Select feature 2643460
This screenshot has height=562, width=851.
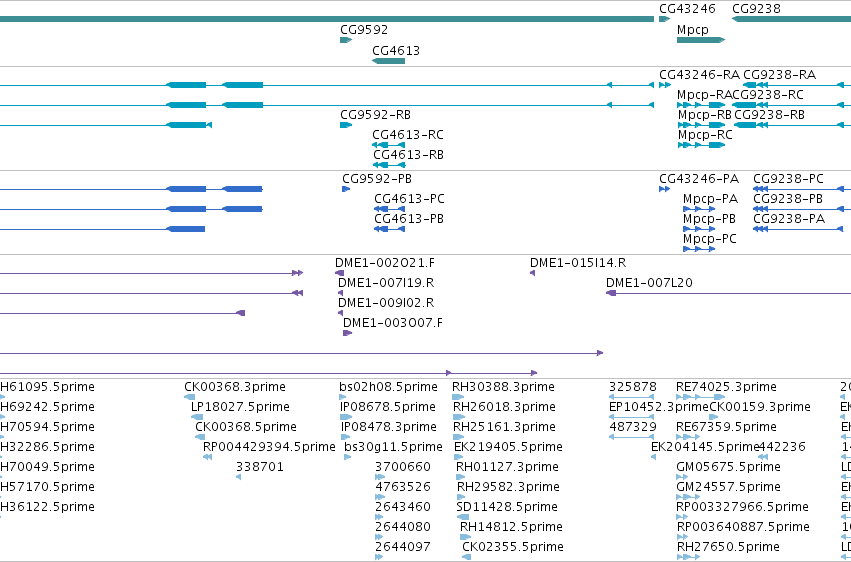403,508
